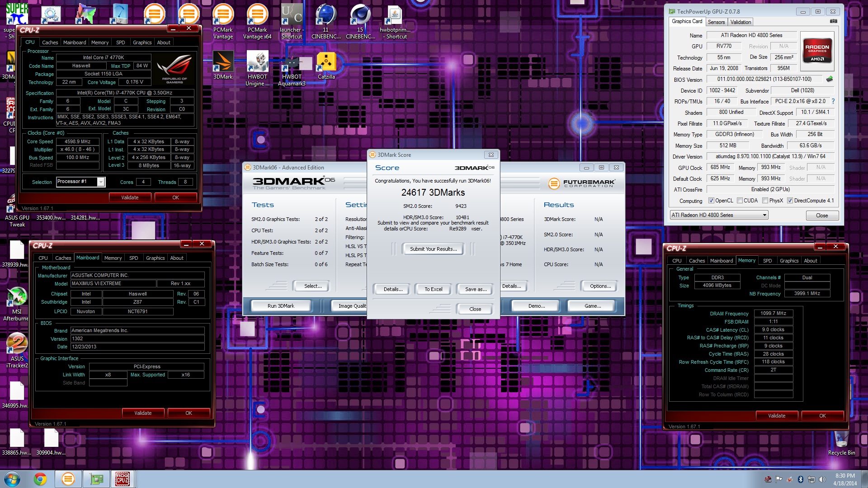This screenshot has width=868, height=488.
Task: Launch the 3DMark desktop shortcut
Action: 223,66
